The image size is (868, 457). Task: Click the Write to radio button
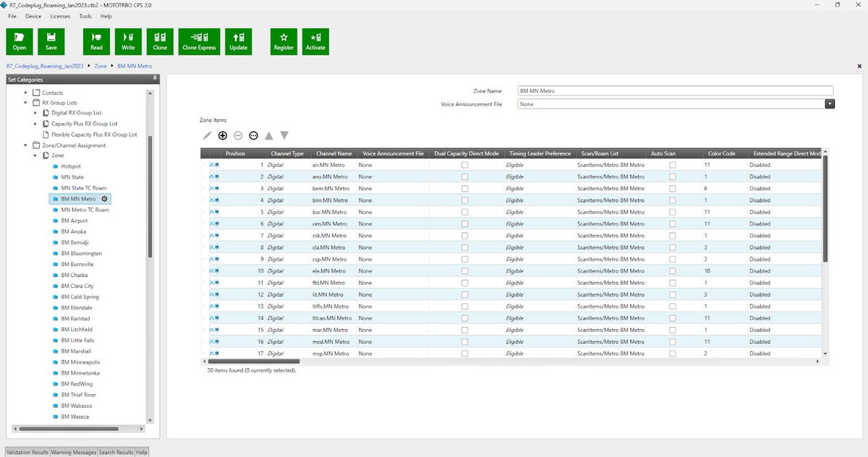point(128,41)
